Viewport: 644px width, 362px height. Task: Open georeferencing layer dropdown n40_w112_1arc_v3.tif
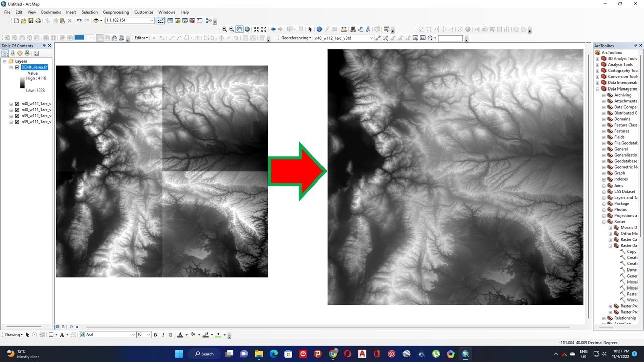371,38
